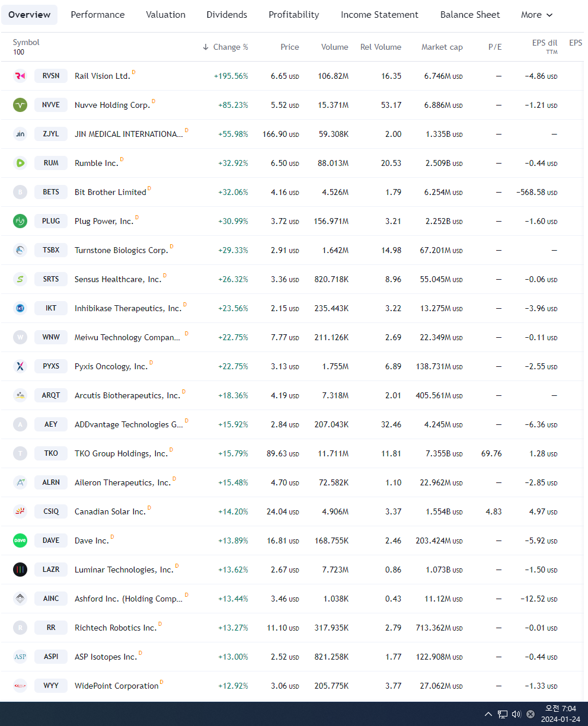Click the Nuvve Holding Corp. logo icon
This screenshot has width=588, height=726.
(x=20, y=105)
